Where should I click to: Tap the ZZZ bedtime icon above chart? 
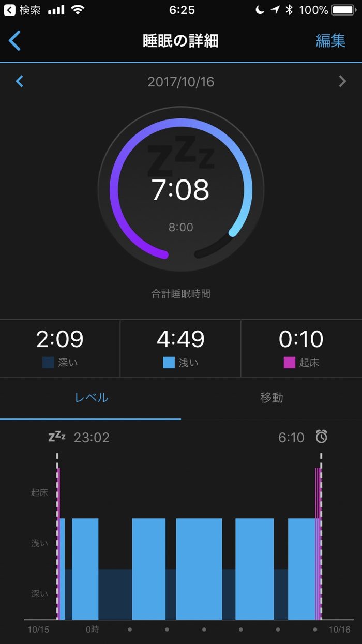coord(56,437)
